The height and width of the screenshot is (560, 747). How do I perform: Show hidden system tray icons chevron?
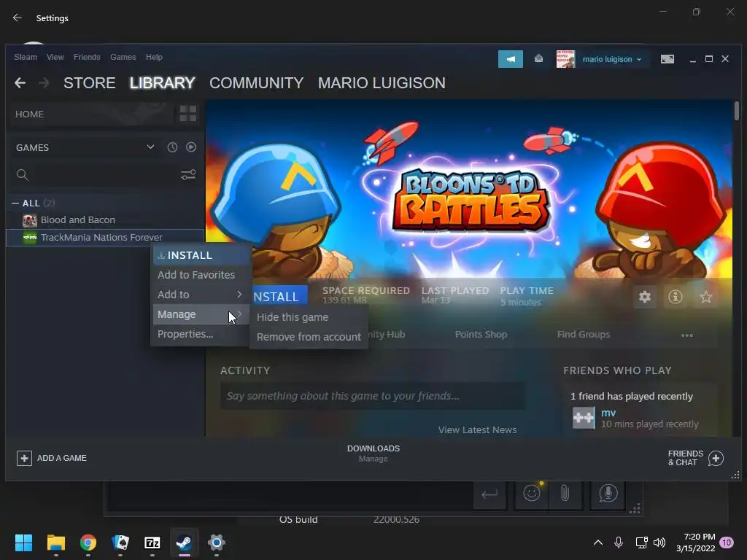[598, 542]
